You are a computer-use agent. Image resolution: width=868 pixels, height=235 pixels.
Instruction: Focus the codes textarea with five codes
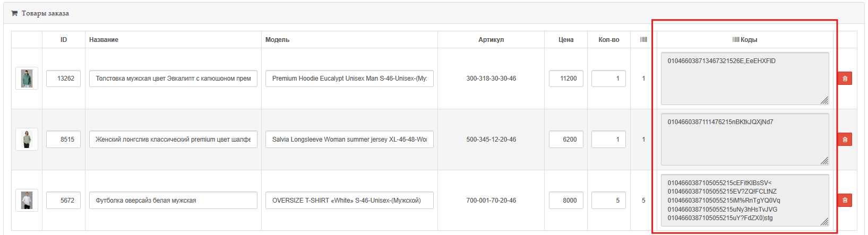(x=744, y=201)
